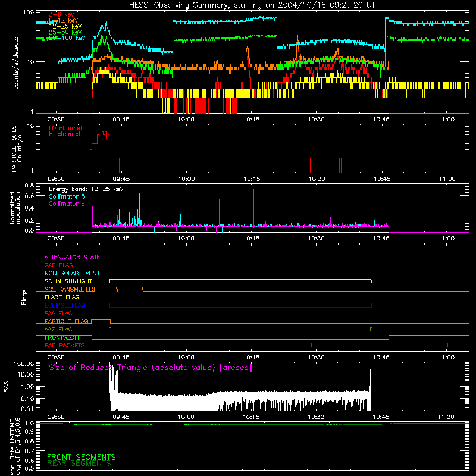
Task: Click the 'counts/s/detector' axis label
Action: pyautogui.click(x=16, y=62)
